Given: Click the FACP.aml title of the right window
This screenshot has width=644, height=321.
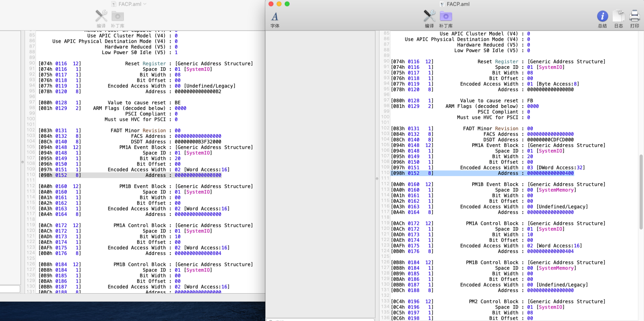Looking at the screenshot, I should click(x=458, y=4).
